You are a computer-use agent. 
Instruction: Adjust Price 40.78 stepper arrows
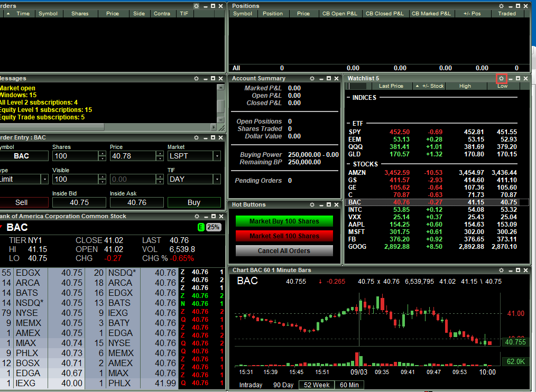pyautogui.click(x=160, y=156)
